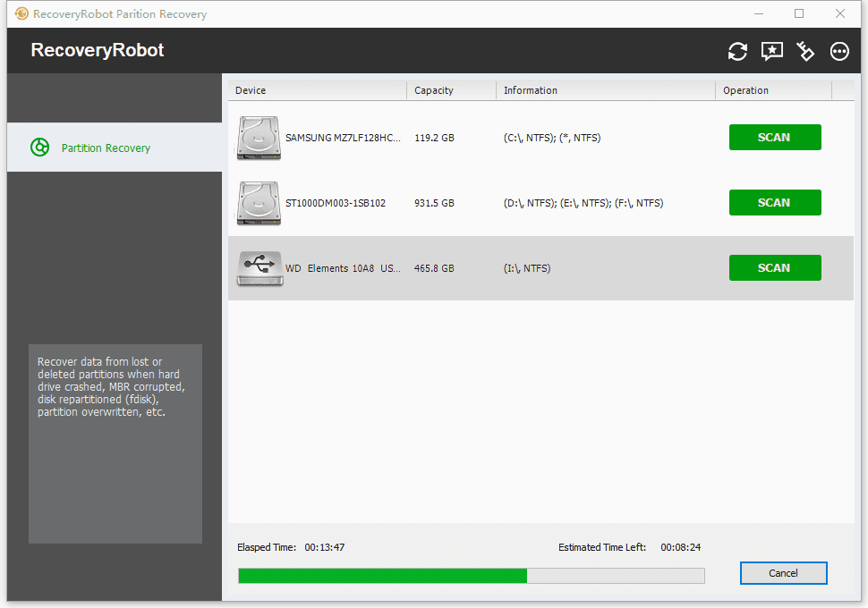Scan the WD Elements drive

(x=775, y=267)
